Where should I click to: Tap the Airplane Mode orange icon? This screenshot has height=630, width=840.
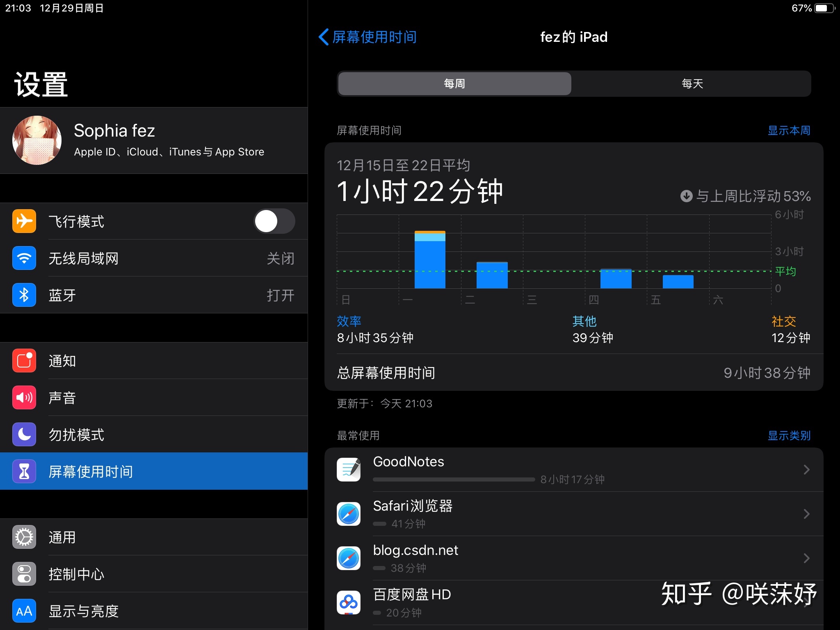(x=24, y=221)
